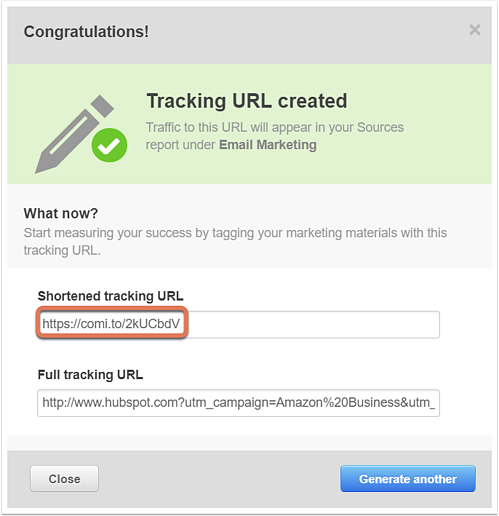
Task: Click the gray pencil icon
Action: (x=74, y=134)
